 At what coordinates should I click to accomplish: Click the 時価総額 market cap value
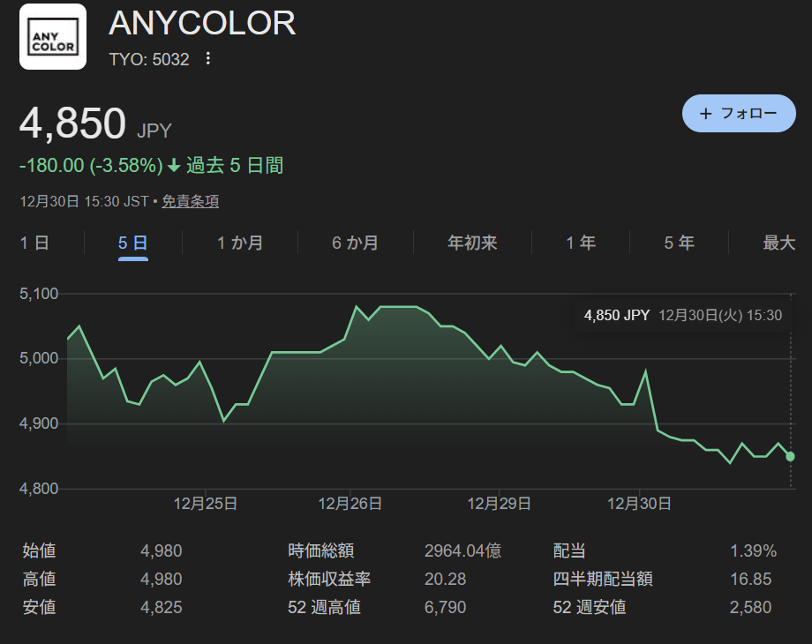coord(462,551)
